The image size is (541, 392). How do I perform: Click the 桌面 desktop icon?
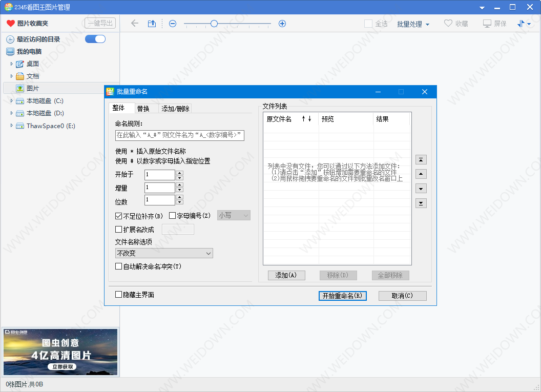[x=20, y=64]
